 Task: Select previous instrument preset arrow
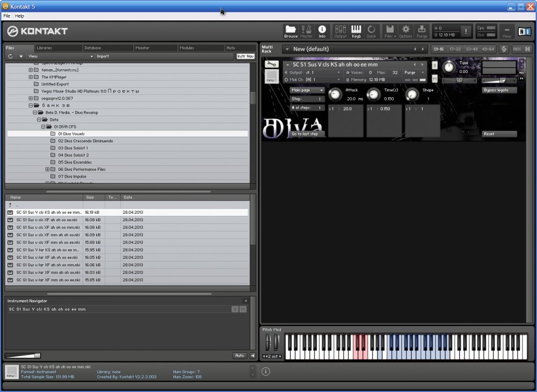[415, 64]
